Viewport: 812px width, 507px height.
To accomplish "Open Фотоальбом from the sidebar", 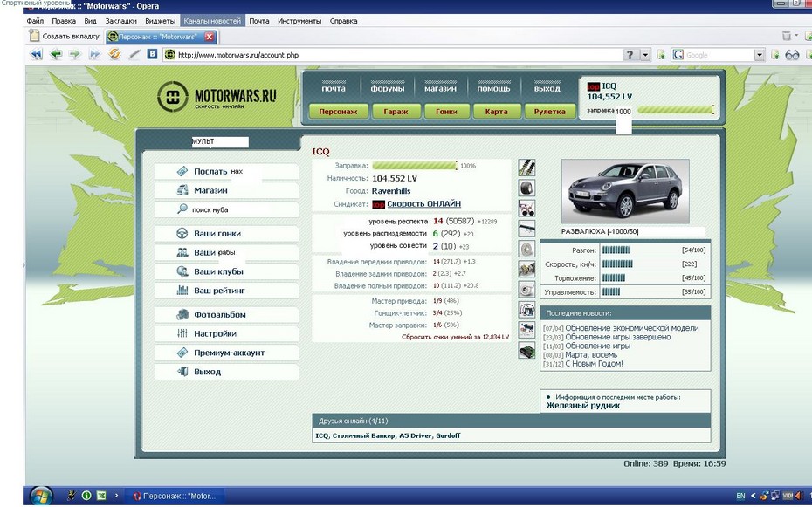I will 219,315.
